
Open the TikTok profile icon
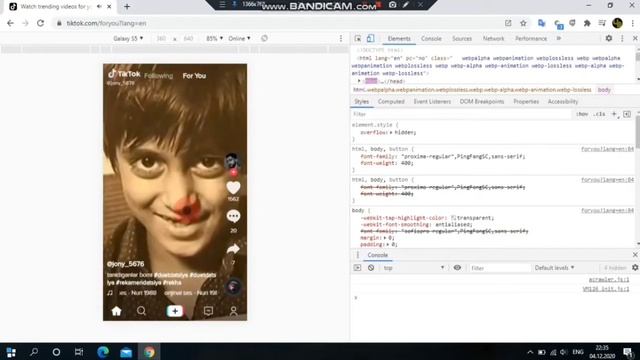tap(233, 311)
